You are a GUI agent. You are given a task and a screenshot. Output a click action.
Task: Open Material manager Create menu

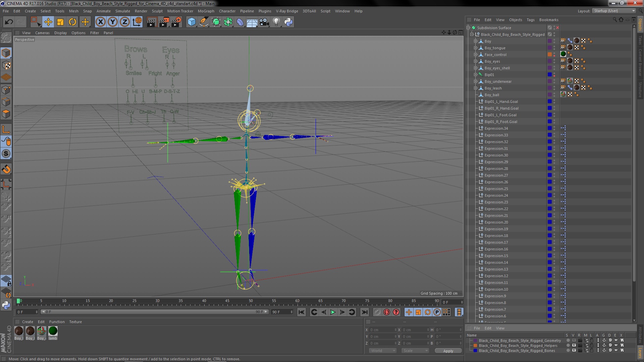(x=28, y=322)
